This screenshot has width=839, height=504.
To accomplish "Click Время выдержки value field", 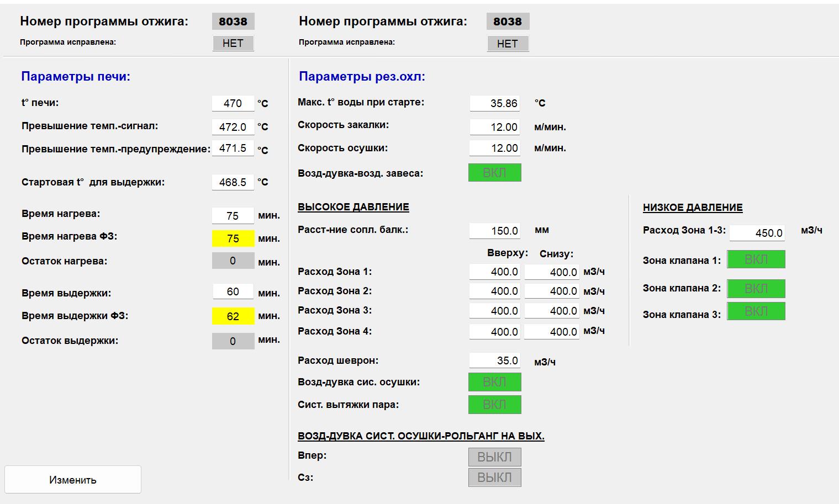I will [233, 291].
